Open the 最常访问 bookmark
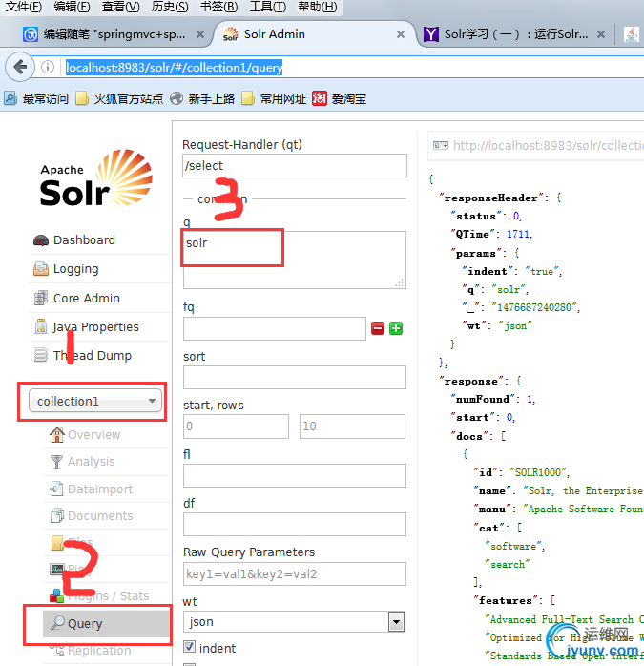Screen dimensions: 644x666 point(36,98)
